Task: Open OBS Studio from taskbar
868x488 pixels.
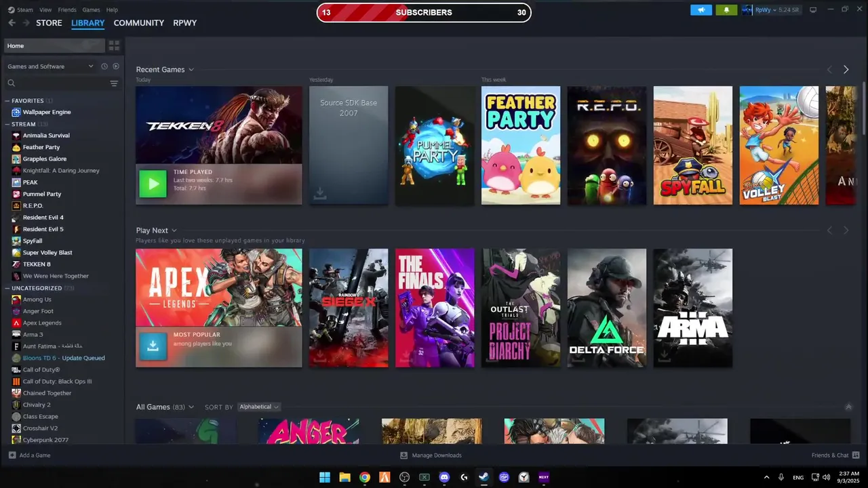Action: point(405,477)
